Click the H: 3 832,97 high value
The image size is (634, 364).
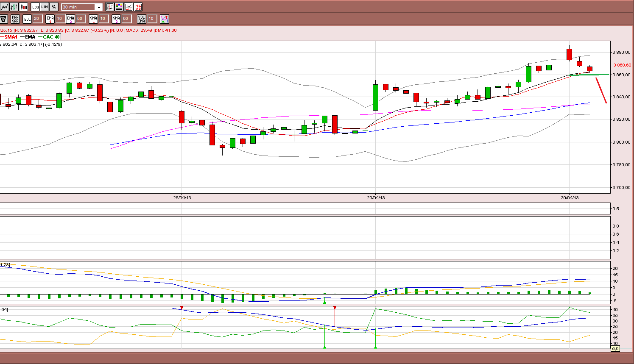[x=26, y=31]
